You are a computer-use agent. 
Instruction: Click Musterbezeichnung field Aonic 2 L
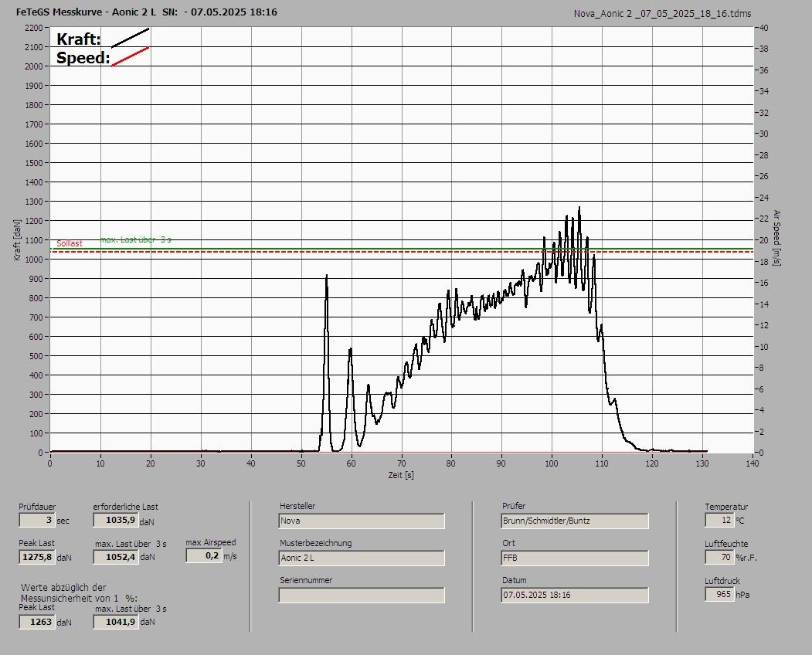click(362, 558)
